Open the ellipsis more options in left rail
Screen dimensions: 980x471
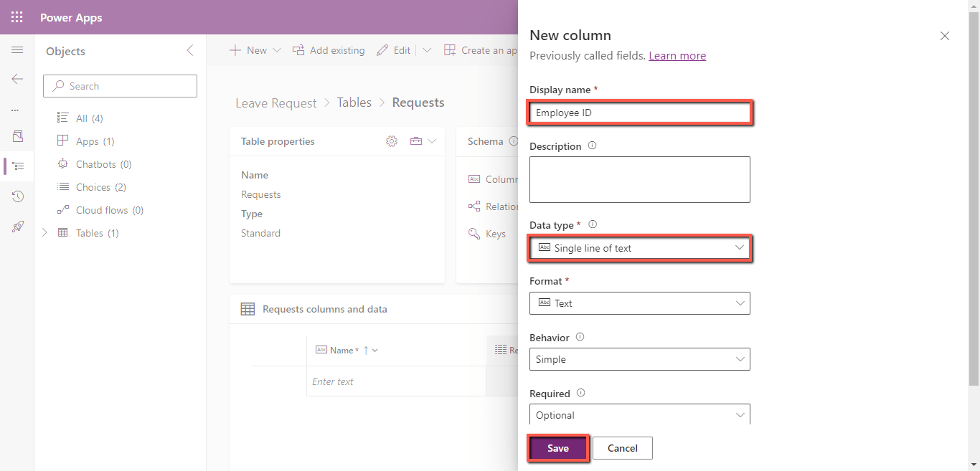[15, 110]
